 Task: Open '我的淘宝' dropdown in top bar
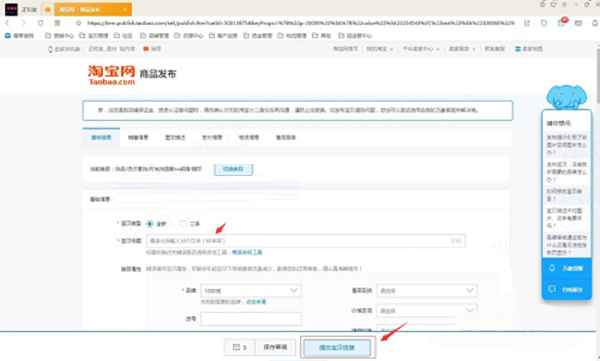click(x=380, y=49)
